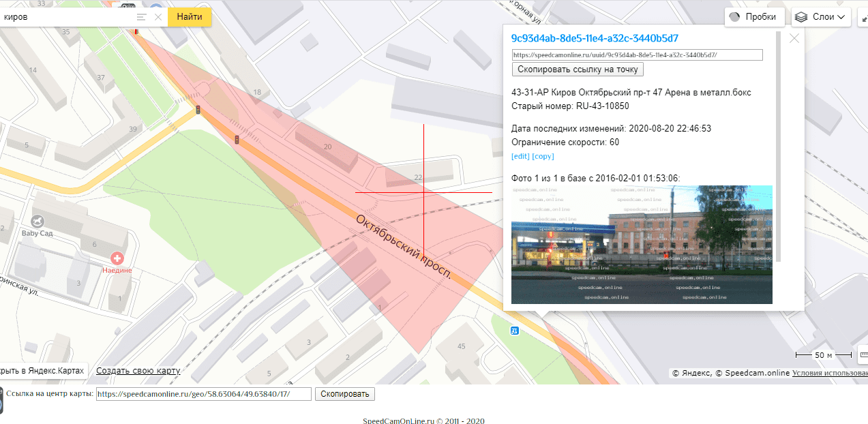Open the camera photo thumbnail
Image resolution: width=868 pixels, height=424 pixels.
pos(642,244)
